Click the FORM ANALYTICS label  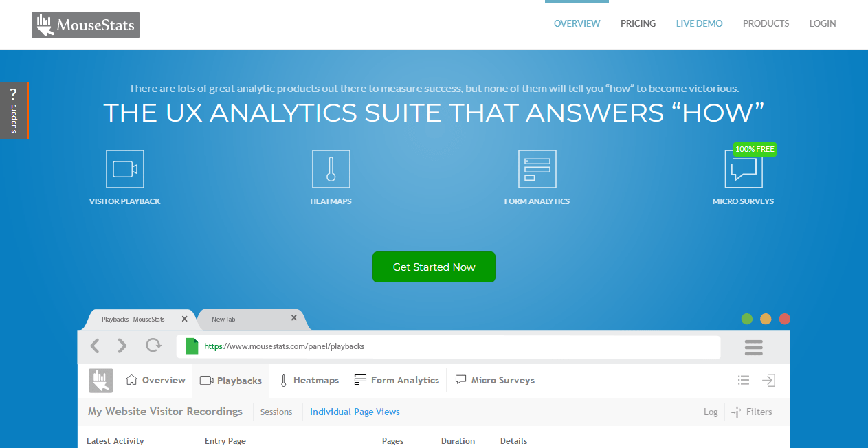[x=537, y=201]
